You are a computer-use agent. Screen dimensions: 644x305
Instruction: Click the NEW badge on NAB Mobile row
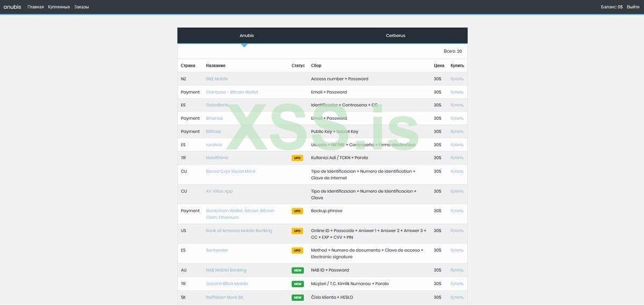(297, 270)
